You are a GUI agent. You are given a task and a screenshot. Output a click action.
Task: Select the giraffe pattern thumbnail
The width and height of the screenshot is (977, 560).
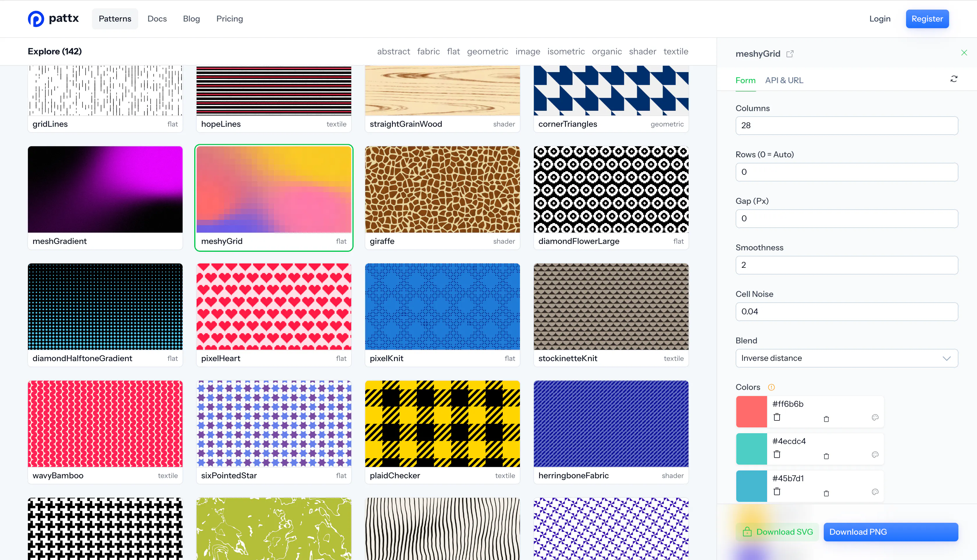(x=442, y=189)
